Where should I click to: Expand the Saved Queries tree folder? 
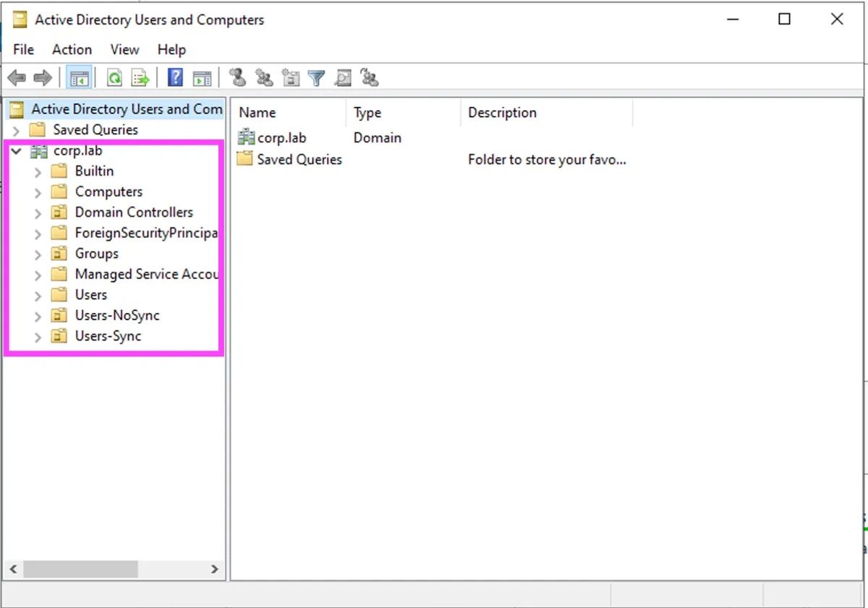16,131
